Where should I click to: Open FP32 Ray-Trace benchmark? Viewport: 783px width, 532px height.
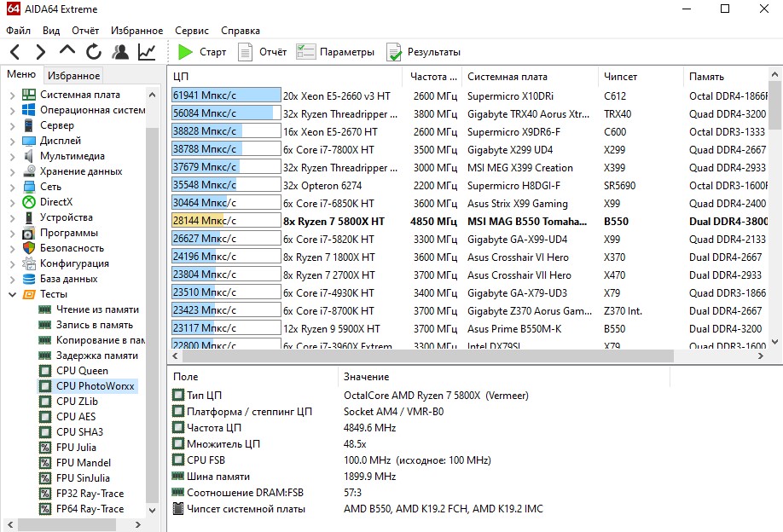[90, 494]
